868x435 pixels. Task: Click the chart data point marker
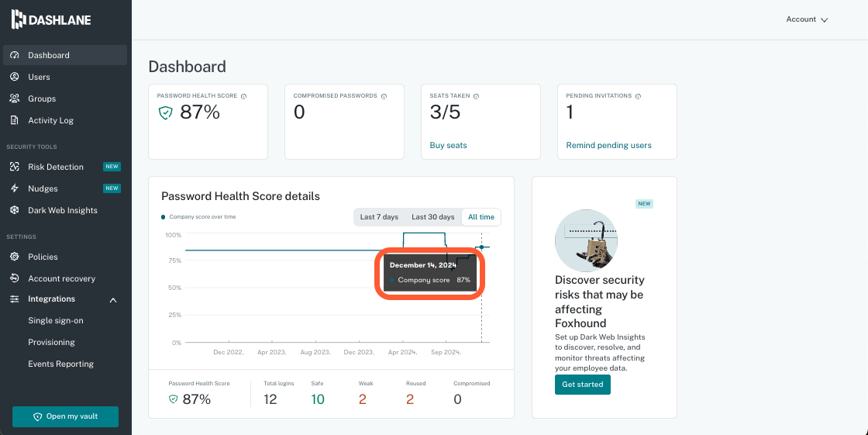tap(481, 247)
